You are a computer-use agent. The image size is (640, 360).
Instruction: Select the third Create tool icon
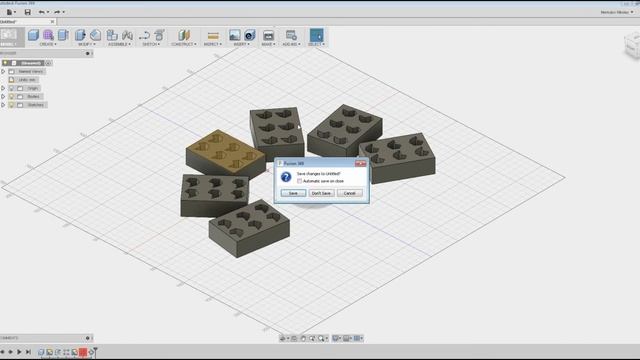63,35
